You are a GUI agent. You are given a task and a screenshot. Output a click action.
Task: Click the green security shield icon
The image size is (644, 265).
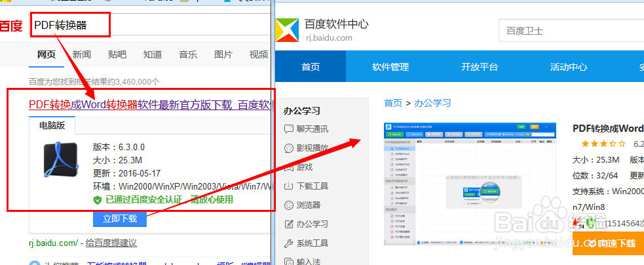pyautogui.click(x=98, y=201)
